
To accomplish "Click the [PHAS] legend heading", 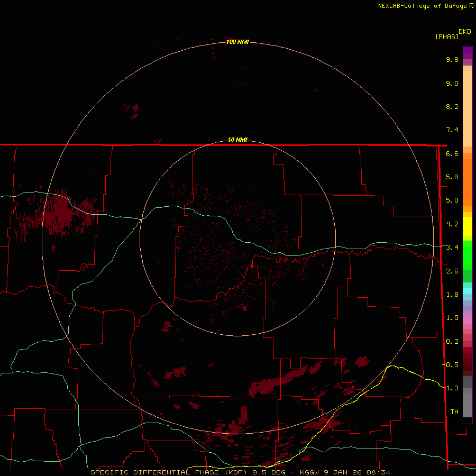I will (447, 36).
